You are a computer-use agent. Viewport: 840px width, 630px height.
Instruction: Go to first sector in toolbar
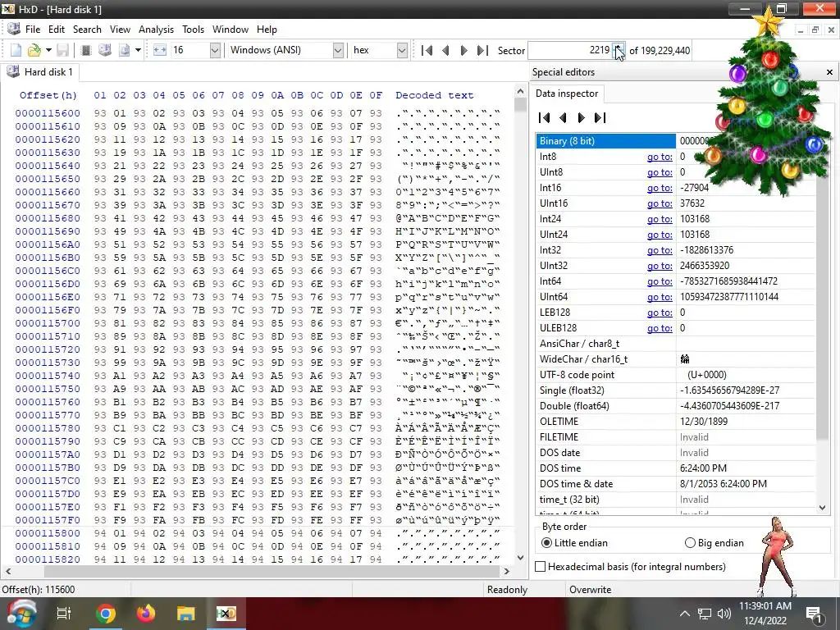pyautogui.click(x=427, y=50)
